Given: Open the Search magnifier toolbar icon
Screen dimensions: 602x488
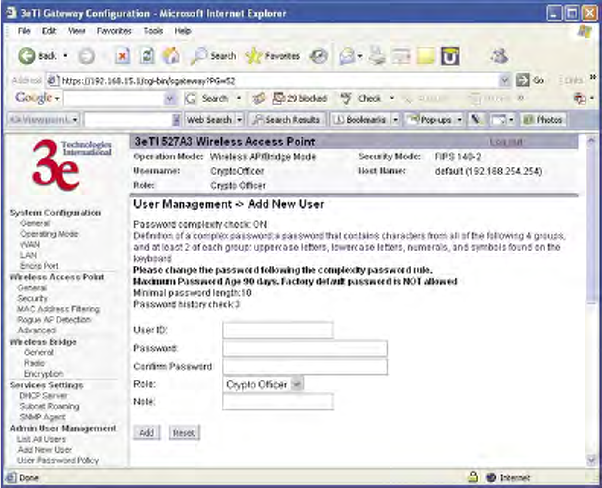Looking at the screenshot, I should click(198, 56).
